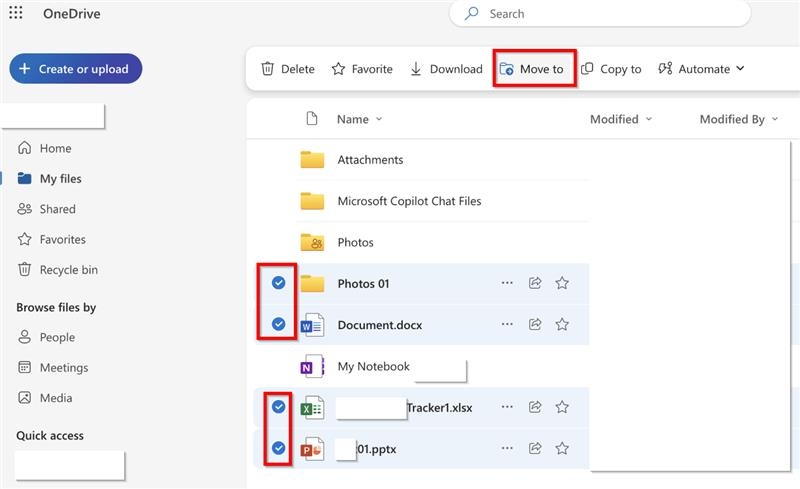Click the Download arrow icon in toolbar
Viewport: 800px width, 489px height.
click(x=416, y=68)
